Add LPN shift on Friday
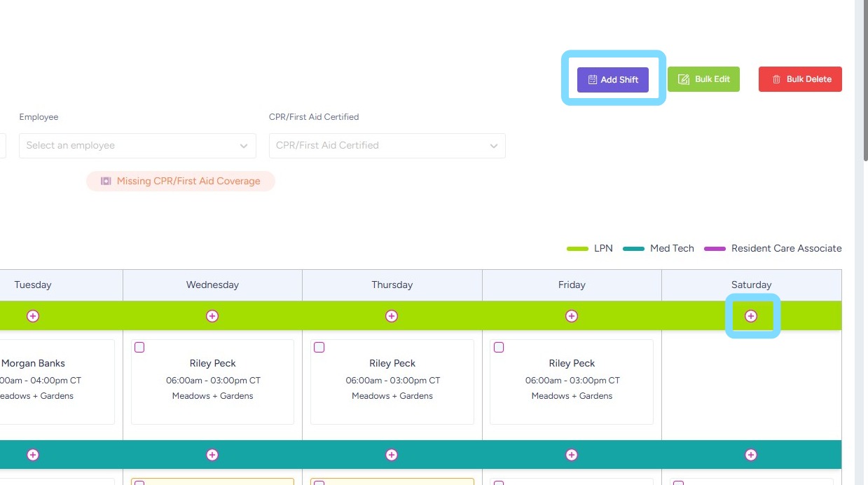This screenshot has width=868, height=485. [x=572, y=316]
